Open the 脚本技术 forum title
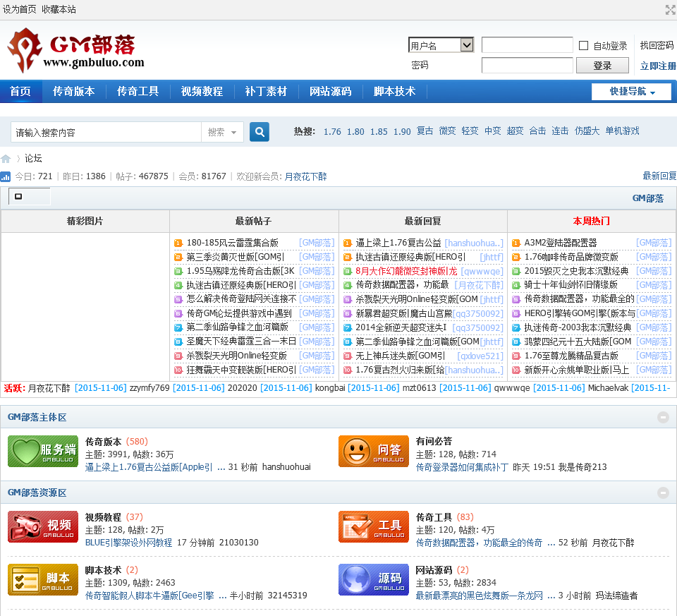The image size is (677, 616). (103, 570)
